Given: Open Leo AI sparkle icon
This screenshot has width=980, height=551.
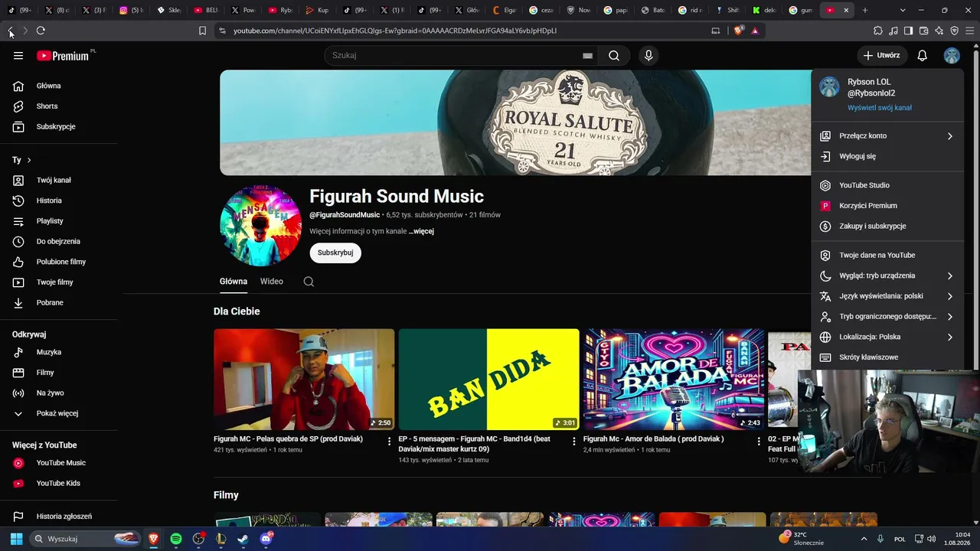Looking at the screenshot, I should coord(939,31).
